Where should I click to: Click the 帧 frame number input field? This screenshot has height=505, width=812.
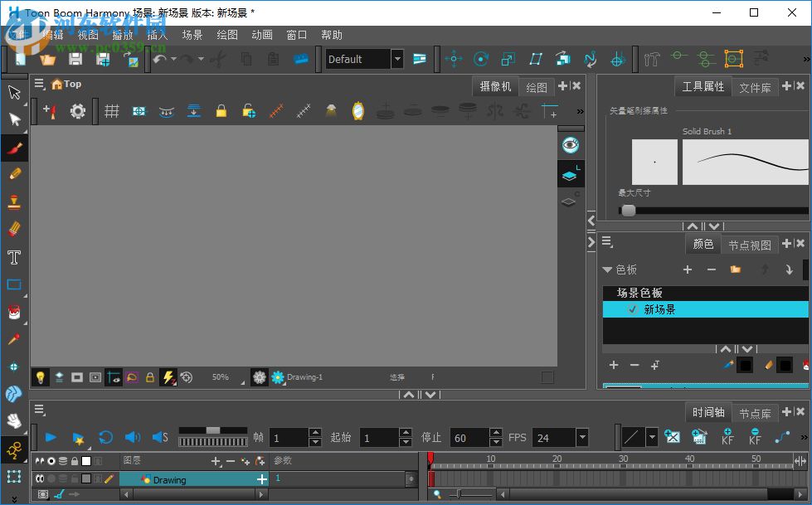point(289,437)
